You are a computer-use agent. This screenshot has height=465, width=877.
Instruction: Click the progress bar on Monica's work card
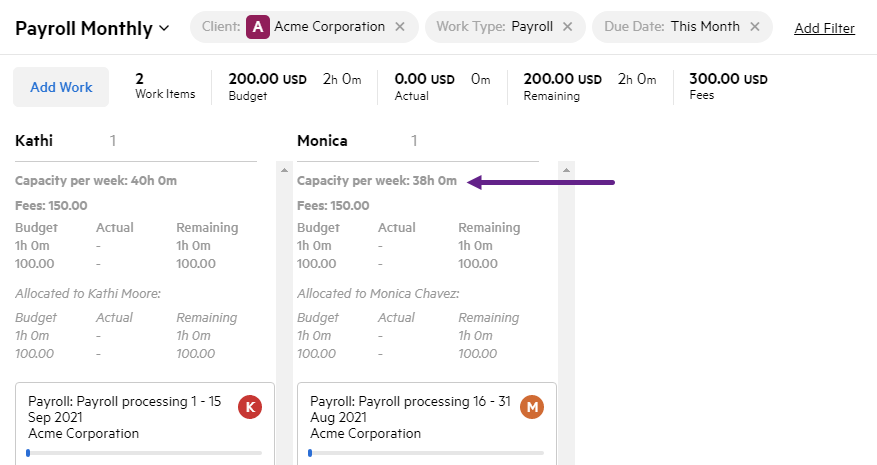(427, 453)
